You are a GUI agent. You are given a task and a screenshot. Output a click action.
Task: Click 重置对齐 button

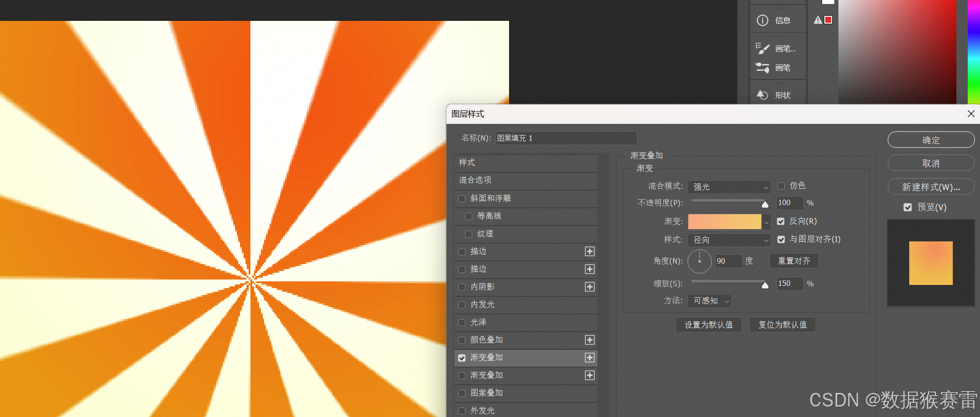pyautogui.click(x=794, y=261)
